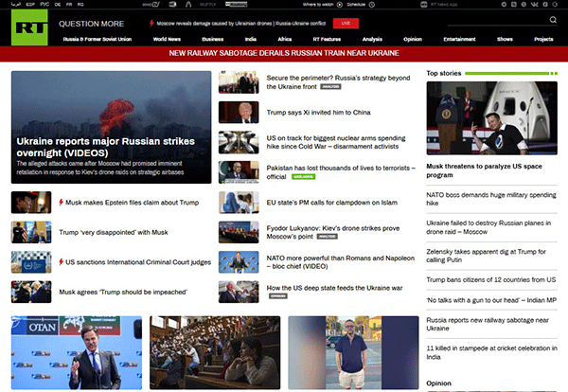Open the Entertainment section
Screen dimensions: 568x392
tap(459, 39)
